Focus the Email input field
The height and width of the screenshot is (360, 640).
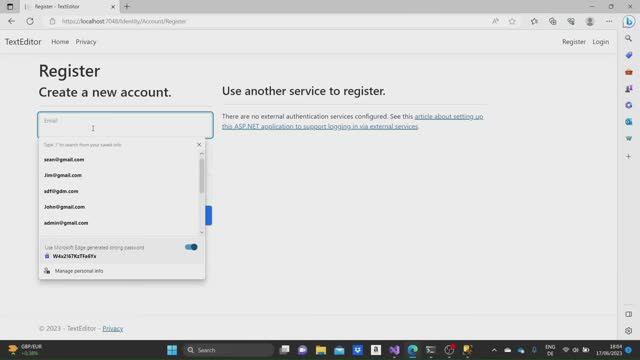click(x=125, y=125)
